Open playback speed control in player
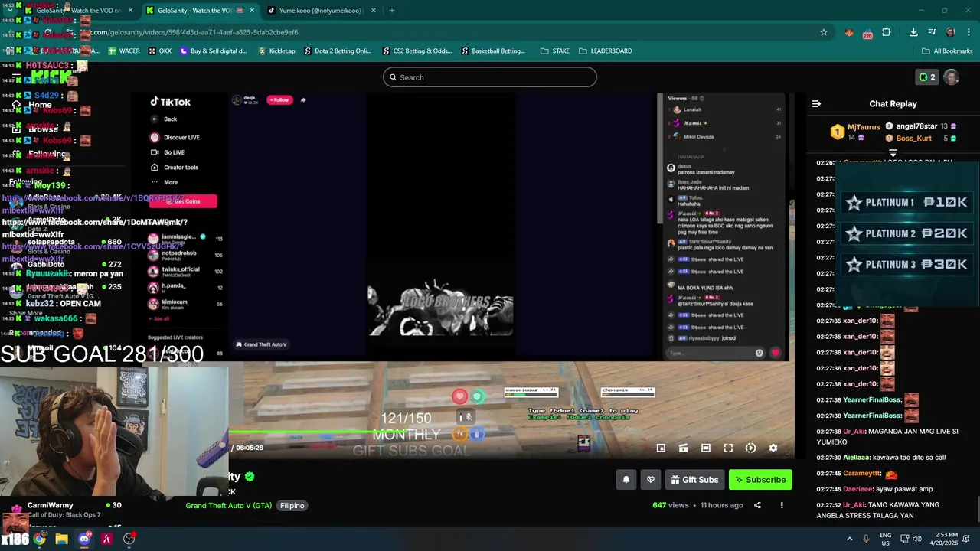The image size is (980, 551). tap(751, 448)
